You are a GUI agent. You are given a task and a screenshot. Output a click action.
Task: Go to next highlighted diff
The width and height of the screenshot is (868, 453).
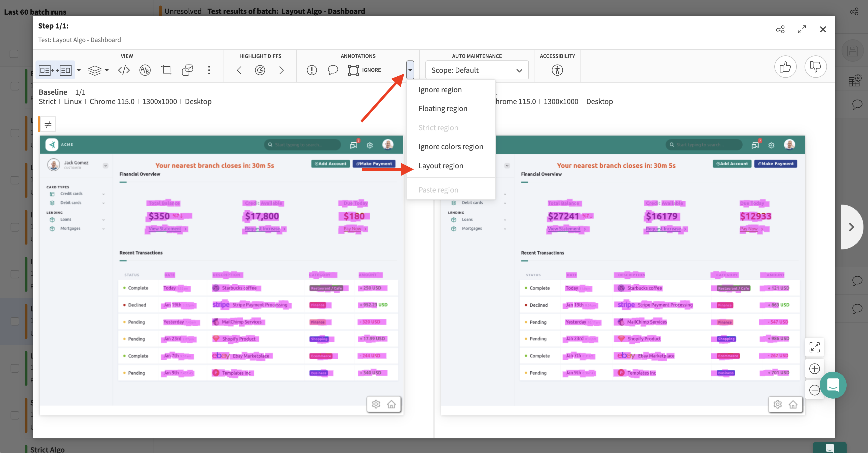click(281, 70)
